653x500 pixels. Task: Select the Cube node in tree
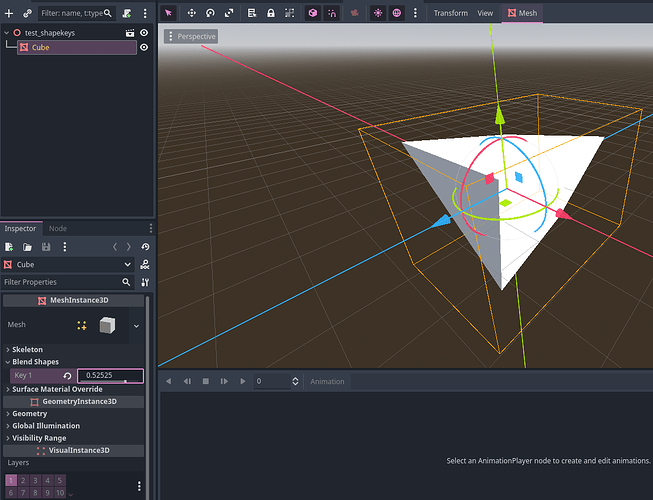point(77,47)
